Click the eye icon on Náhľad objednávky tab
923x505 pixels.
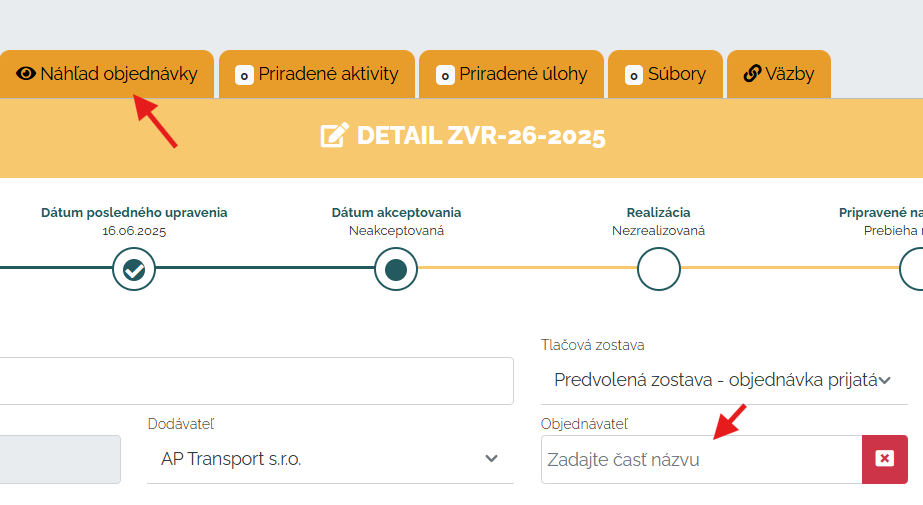tap(26, 74)
